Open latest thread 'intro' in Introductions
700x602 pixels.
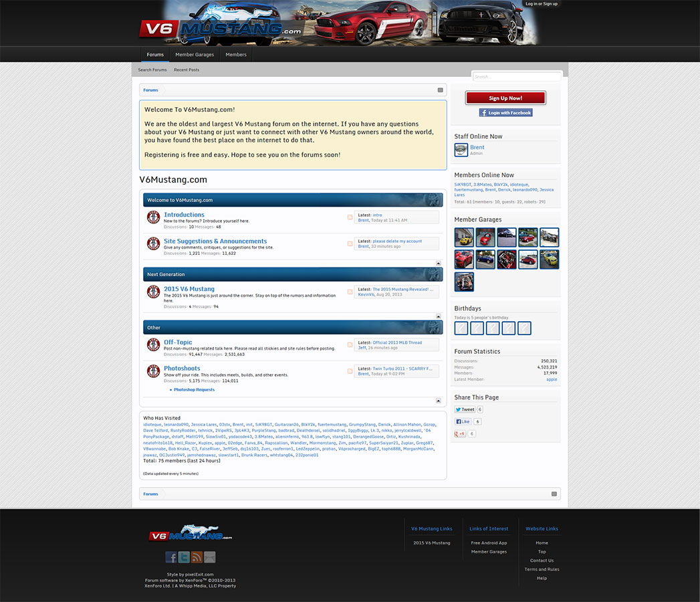click(x=377, y=215)
